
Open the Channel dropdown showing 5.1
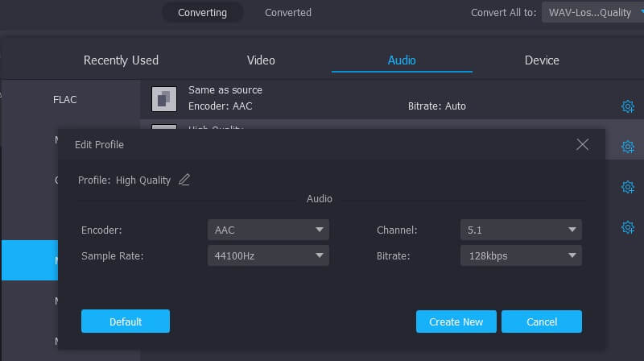point(520,230)
